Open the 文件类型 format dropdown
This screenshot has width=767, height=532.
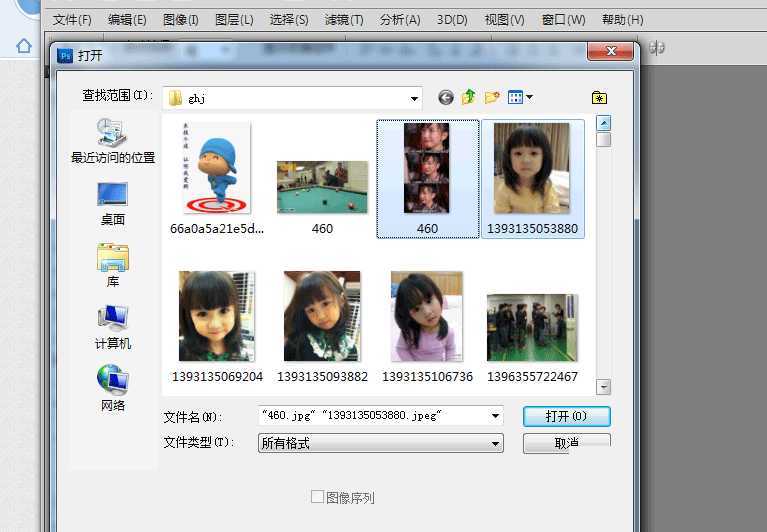[x=496, y=443]
